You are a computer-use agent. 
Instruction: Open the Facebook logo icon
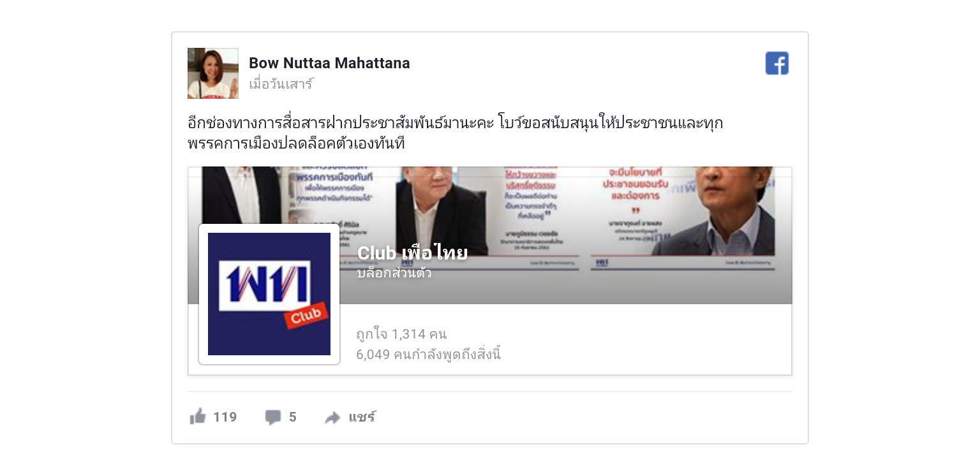tap(777, 63)
